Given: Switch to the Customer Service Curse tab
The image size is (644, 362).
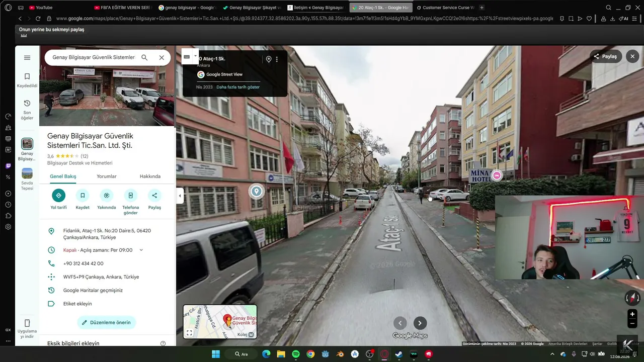Looking at the screenshot, I should (445, 8).
